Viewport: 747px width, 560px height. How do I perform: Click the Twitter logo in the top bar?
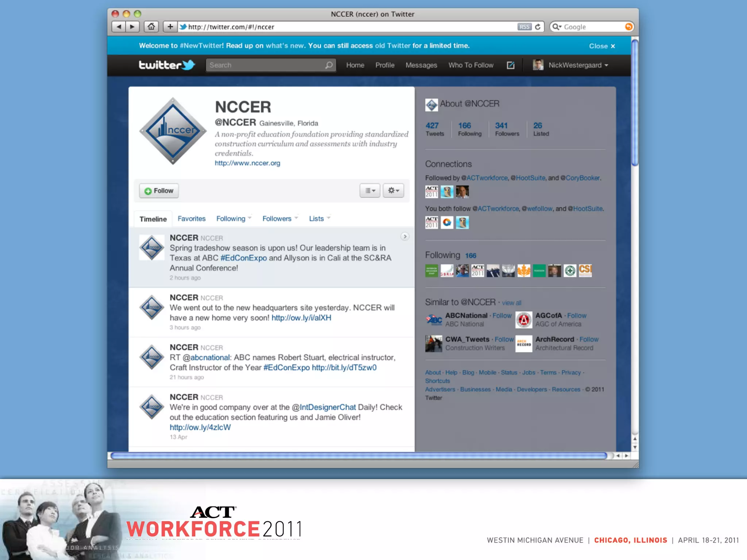click(167, 65)
